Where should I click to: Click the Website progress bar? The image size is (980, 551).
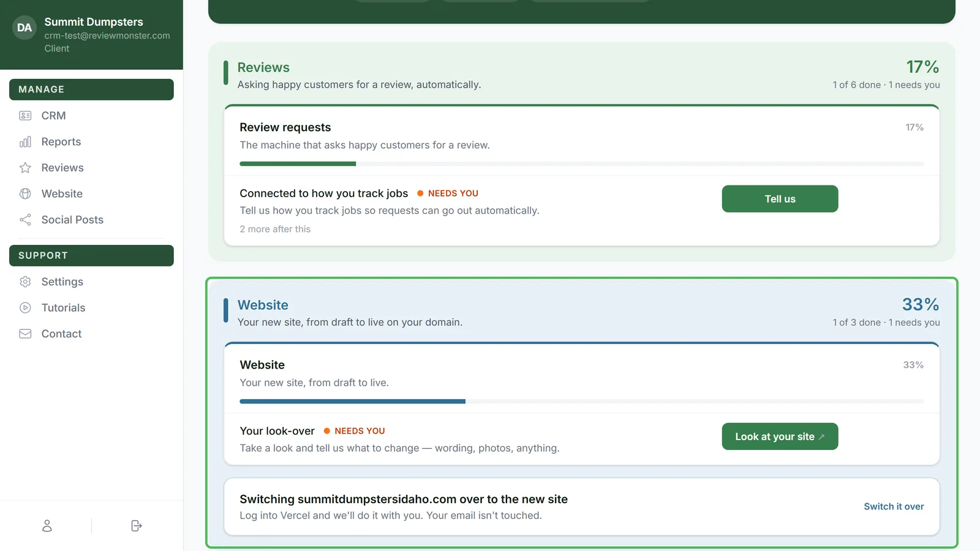tap(581, 402)
